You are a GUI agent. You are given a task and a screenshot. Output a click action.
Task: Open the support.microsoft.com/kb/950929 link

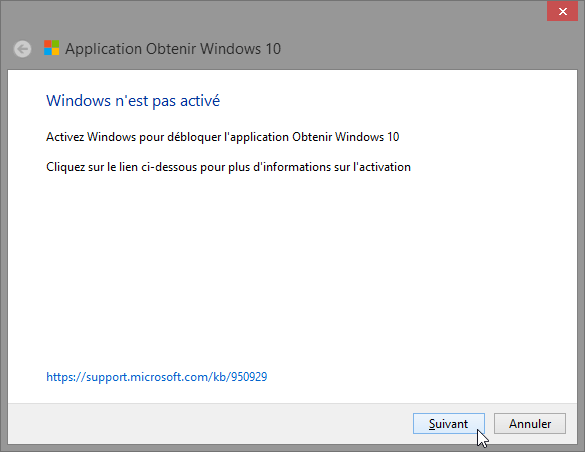[157, 377]
